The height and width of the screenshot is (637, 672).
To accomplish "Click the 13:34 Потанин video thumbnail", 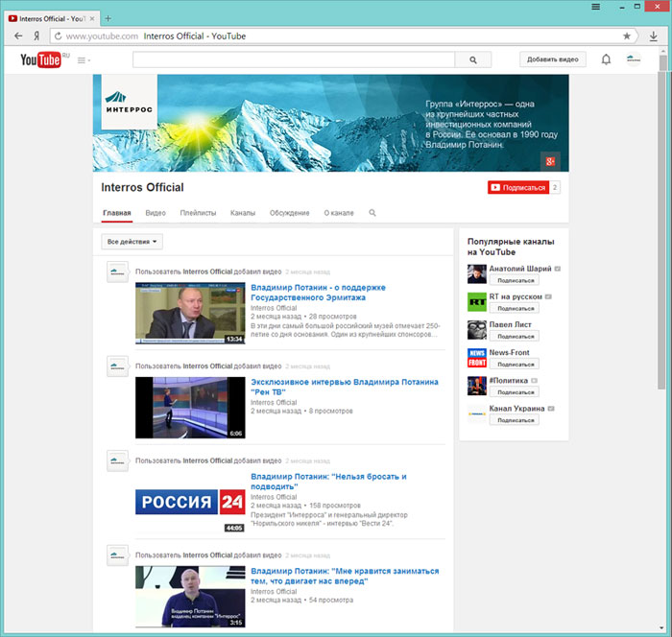I will [190, 313].
